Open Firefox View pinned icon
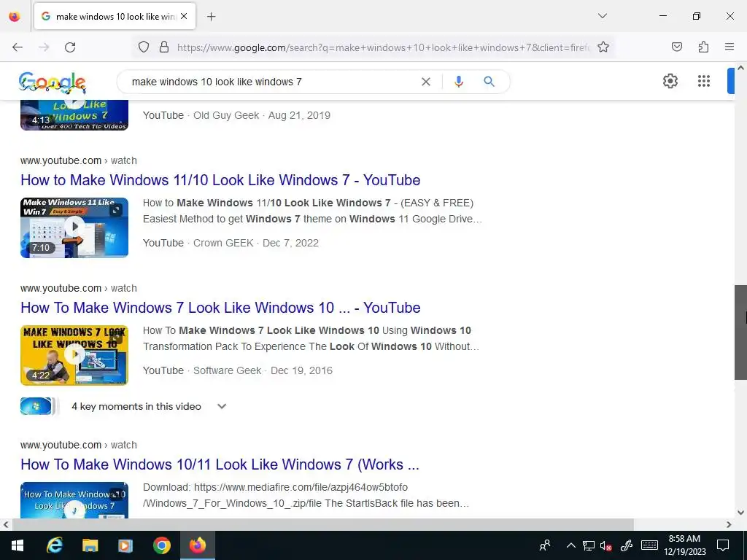The image size is (747, 560). pos(15,16)
